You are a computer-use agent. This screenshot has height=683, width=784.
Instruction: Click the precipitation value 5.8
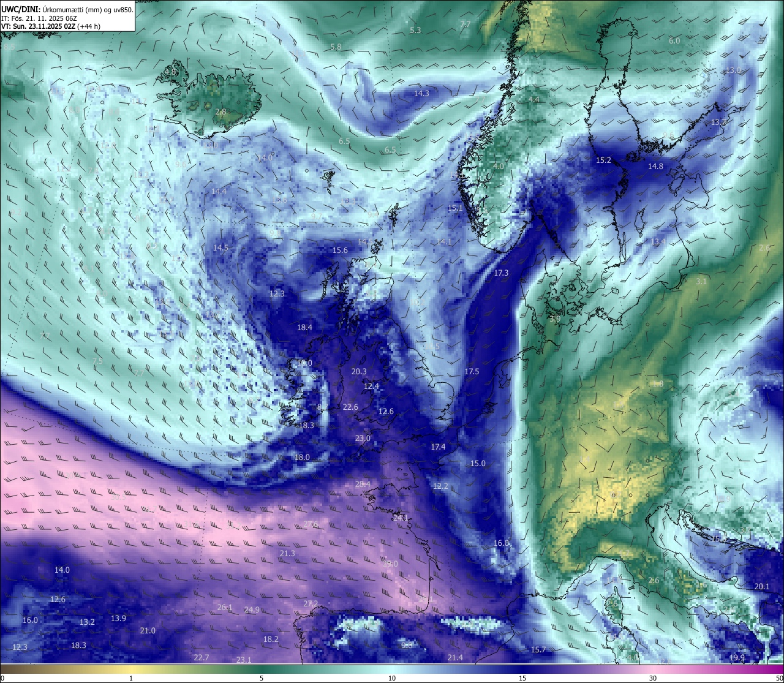[x=336, y=47]
